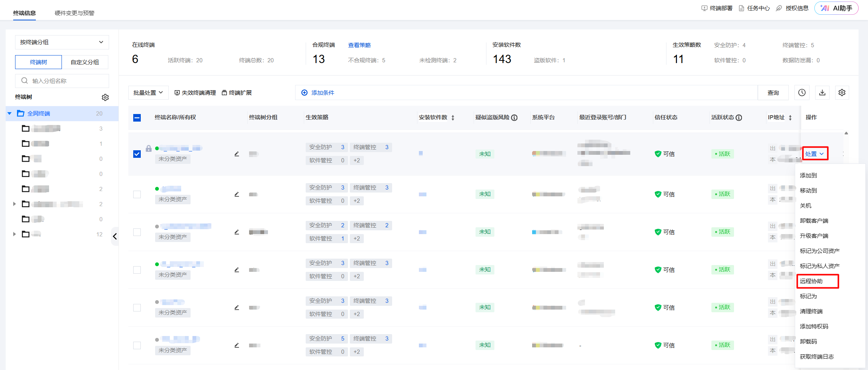Sort by 安装软件数 column arrows
This screenshot has width=868, height=370.
click(x=453, y=118)
